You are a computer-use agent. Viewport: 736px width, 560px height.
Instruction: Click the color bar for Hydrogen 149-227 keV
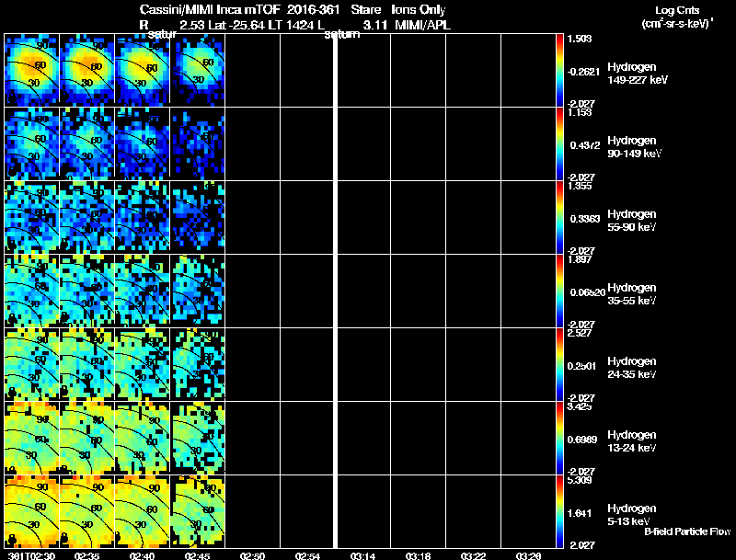[559, 71]
